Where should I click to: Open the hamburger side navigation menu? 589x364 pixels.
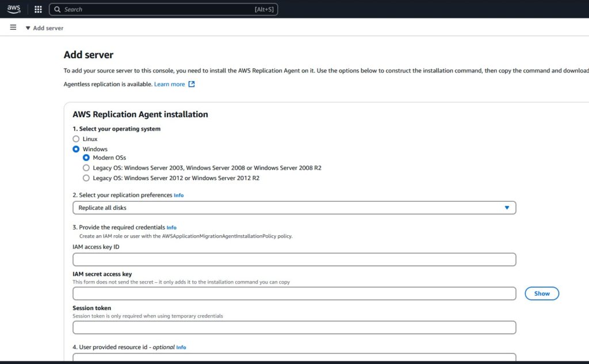click(x=13, y=28)
